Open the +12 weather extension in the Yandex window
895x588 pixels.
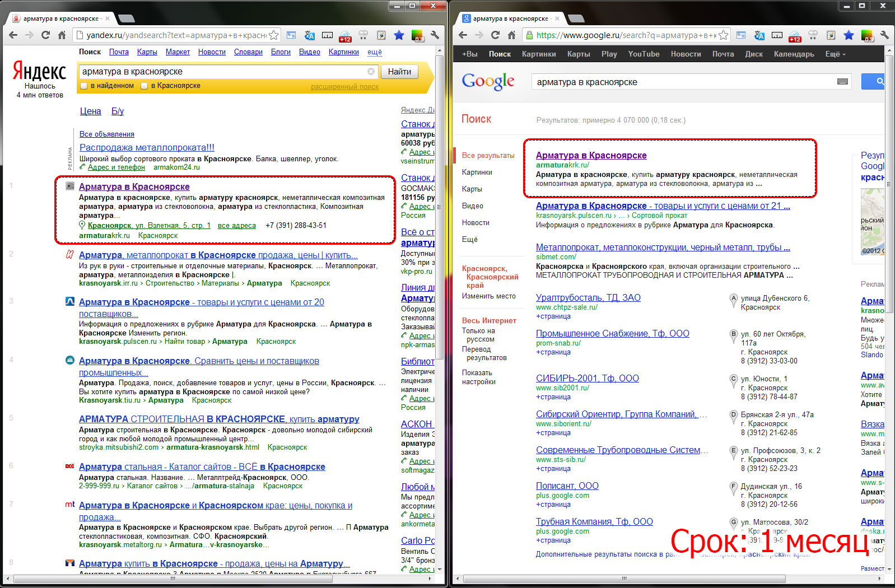tap(345, 36)
